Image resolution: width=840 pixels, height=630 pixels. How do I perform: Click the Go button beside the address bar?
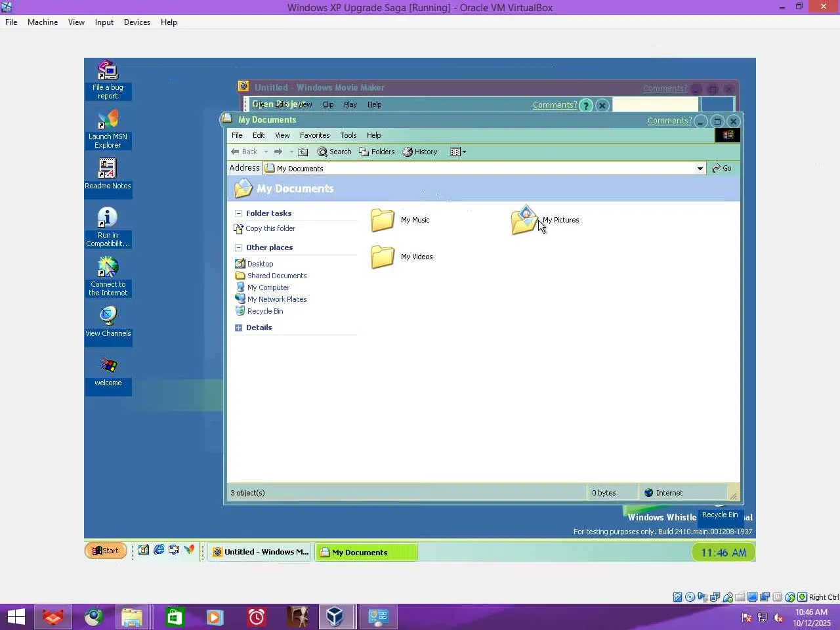point(722,169)
